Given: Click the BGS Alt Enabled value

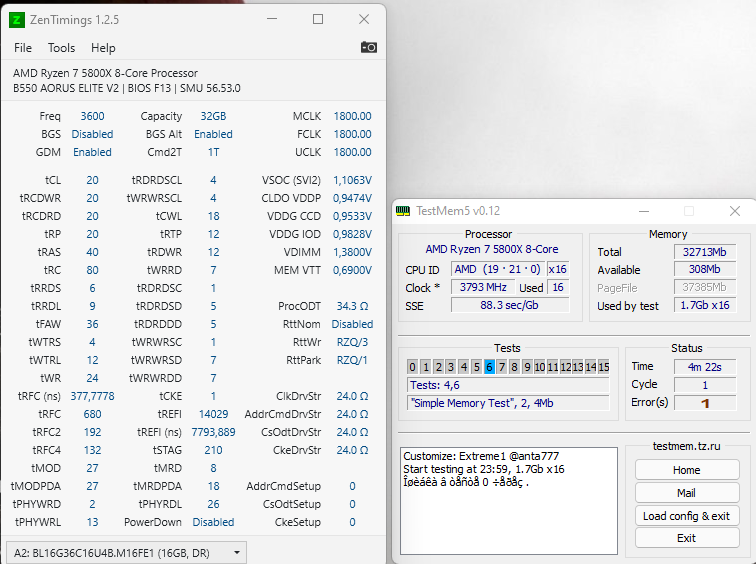Looking at the screenshot, I should pyautogui.click(x=213, y=134).
